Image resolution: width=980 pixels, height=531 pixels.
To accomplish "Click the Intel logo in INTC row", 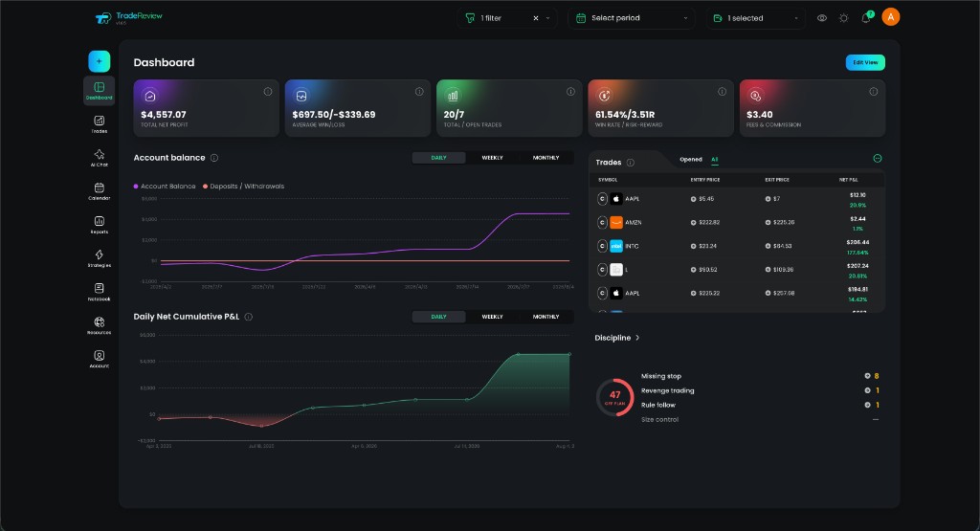I will pos(616,246).
